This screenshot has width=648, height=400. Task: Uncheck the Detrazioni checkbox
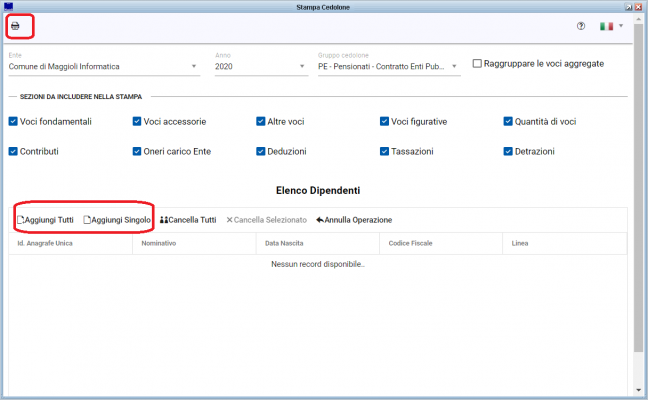[x=508, y=151]
